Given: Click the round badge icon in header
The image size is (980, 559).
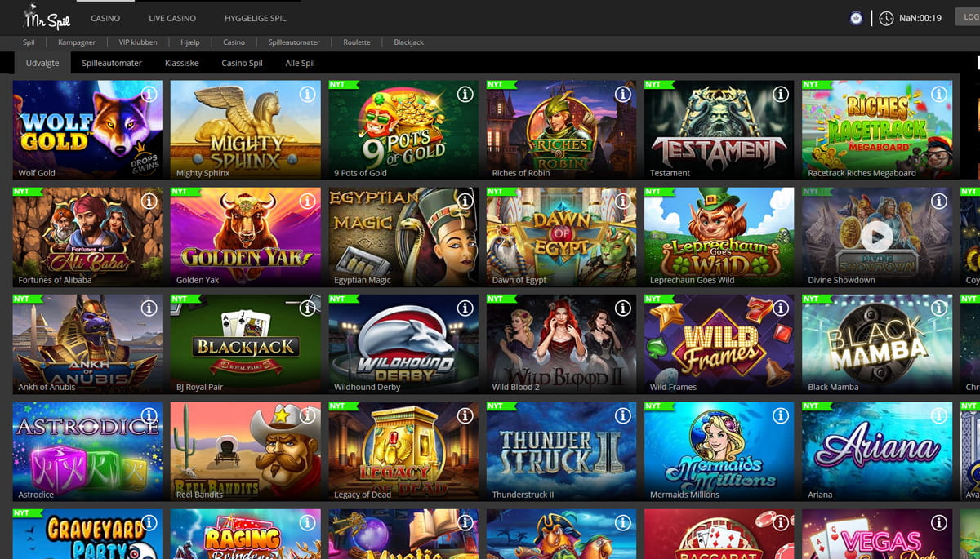Looking at the screenshot, I should click(856, 18).
